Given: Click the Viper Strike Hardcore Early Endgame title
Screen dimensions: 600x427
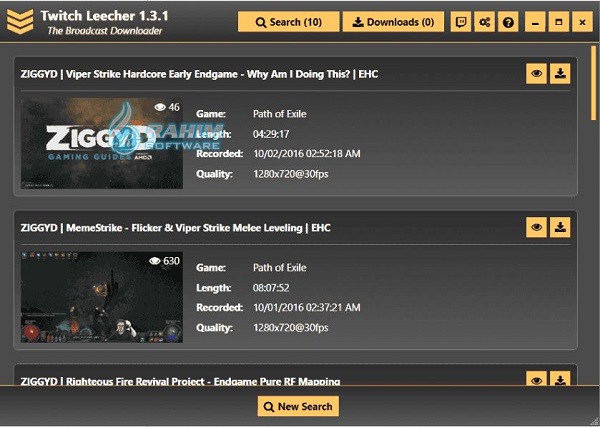Looking at the screenshot, I should [199, 74].
